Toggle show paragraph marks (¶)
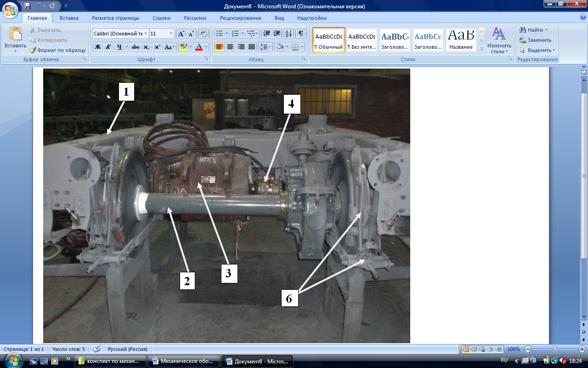 (300, 34)
